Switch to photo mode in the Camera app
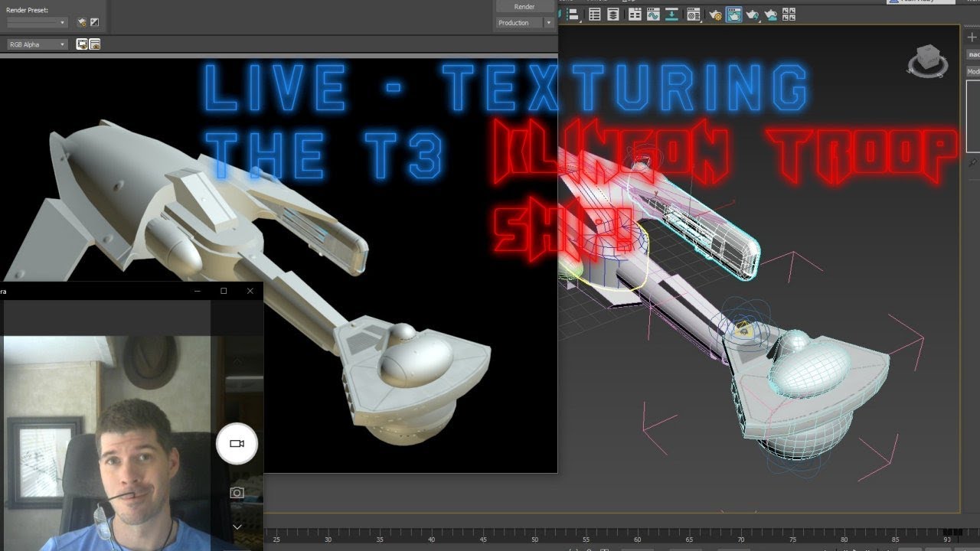Viewport: 980px width, 551px height. [237, 493]
